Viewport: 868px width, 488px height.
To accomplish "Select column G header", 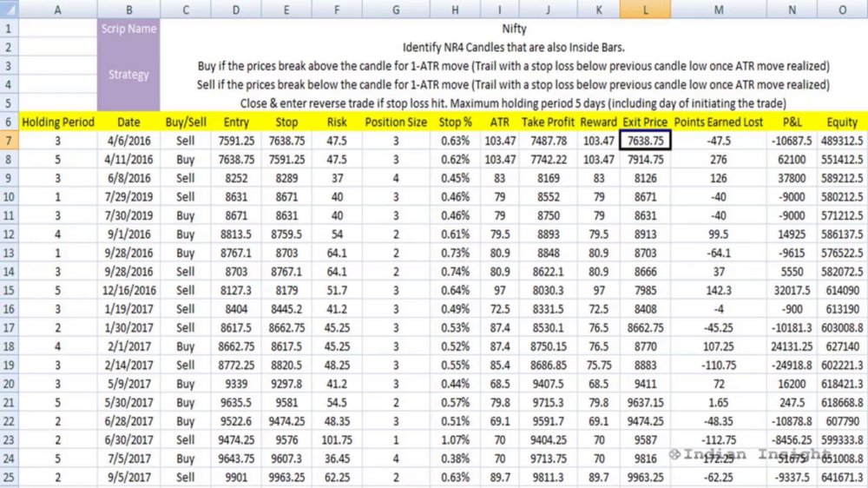I will tap(396, 10).
